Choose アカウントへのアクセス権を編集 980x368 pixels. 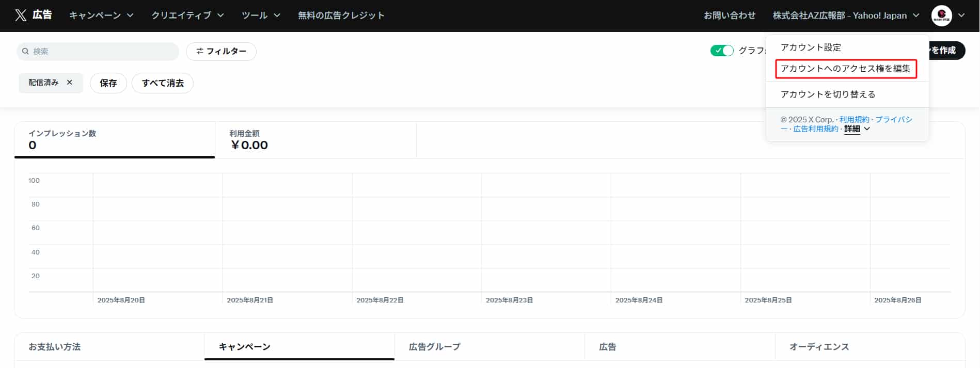click(845, 69)
